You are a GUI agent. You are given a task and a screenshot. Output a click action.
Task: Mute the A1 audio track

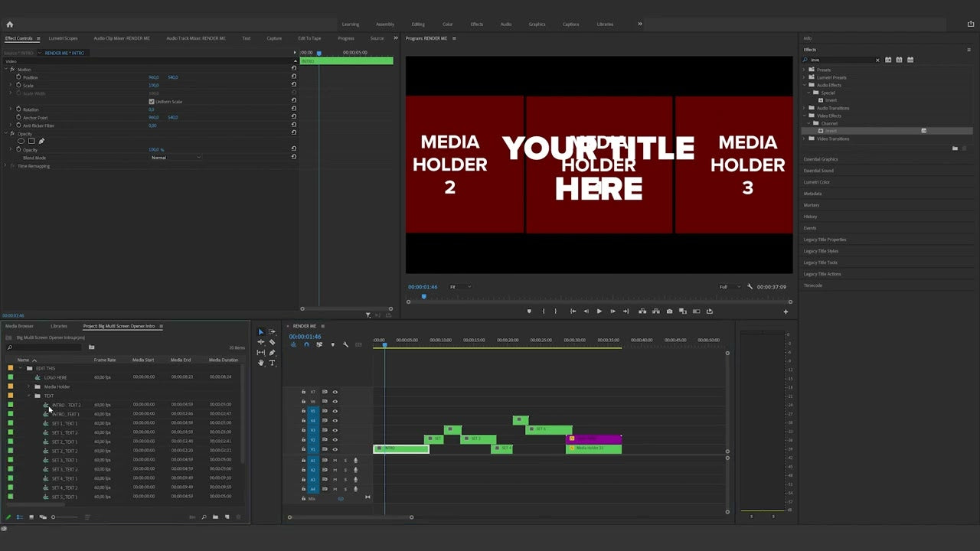[335, 460]
